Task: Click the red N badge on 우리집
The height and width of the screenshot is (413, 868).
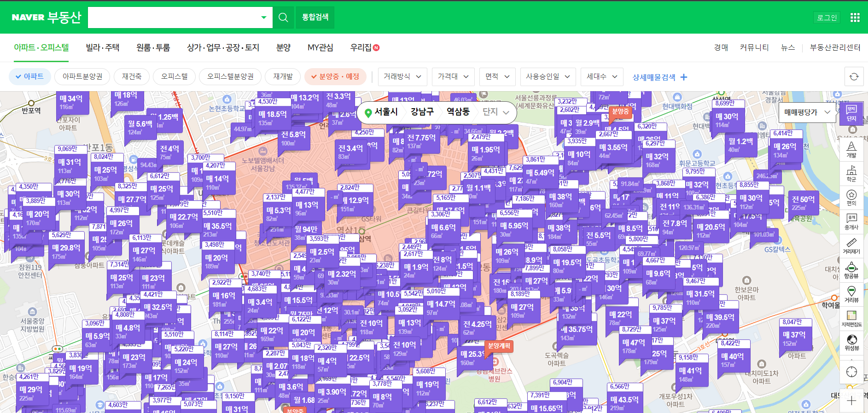Action: pos(376,47)
